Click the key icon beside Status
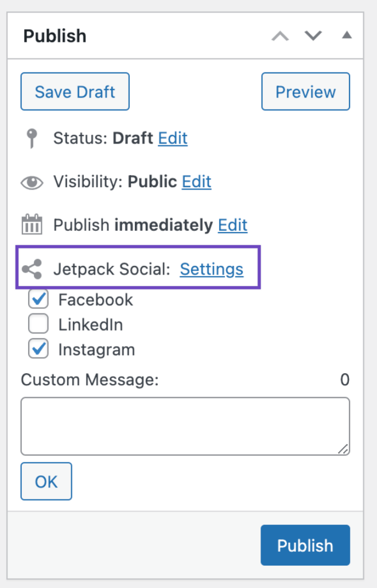377x588 pixels. (x=33, y=138)
